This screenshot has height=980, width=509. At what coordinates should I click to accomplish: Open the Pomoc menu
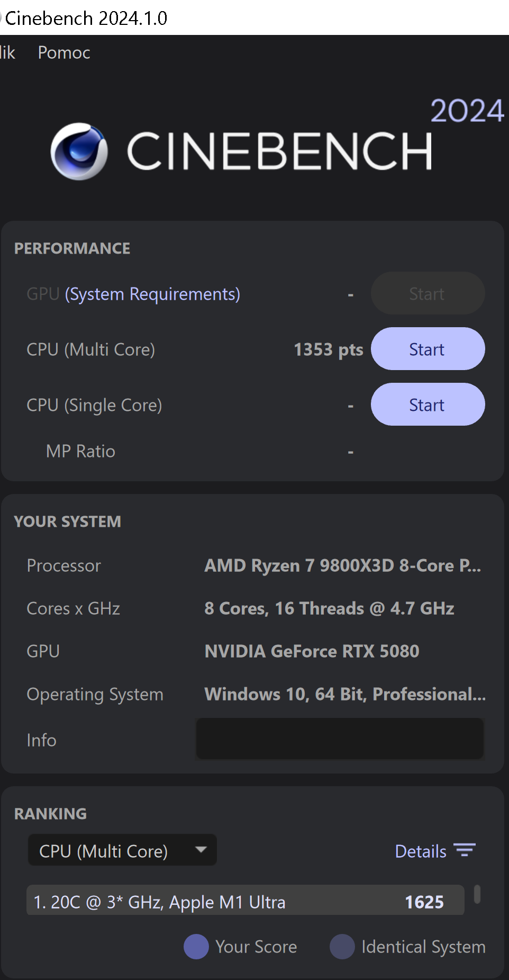pyautogui.click(x=64, y=53)
